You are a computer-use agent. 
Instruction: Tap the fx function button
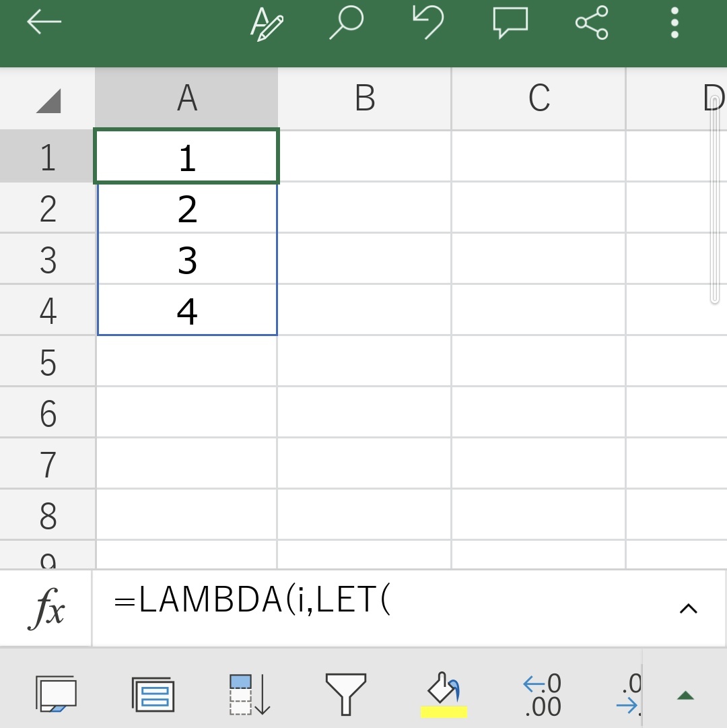(x=46, y=608)
